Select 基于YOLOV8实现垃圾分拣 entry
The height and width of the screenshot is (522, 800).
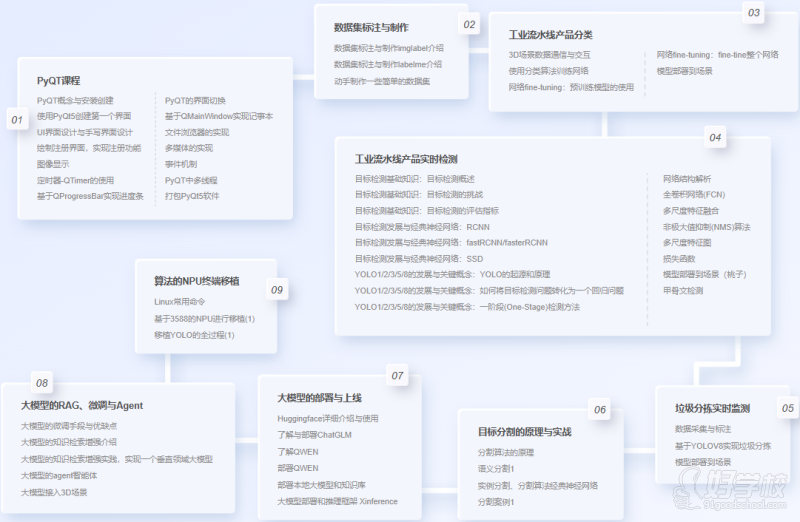pos(723,445)
